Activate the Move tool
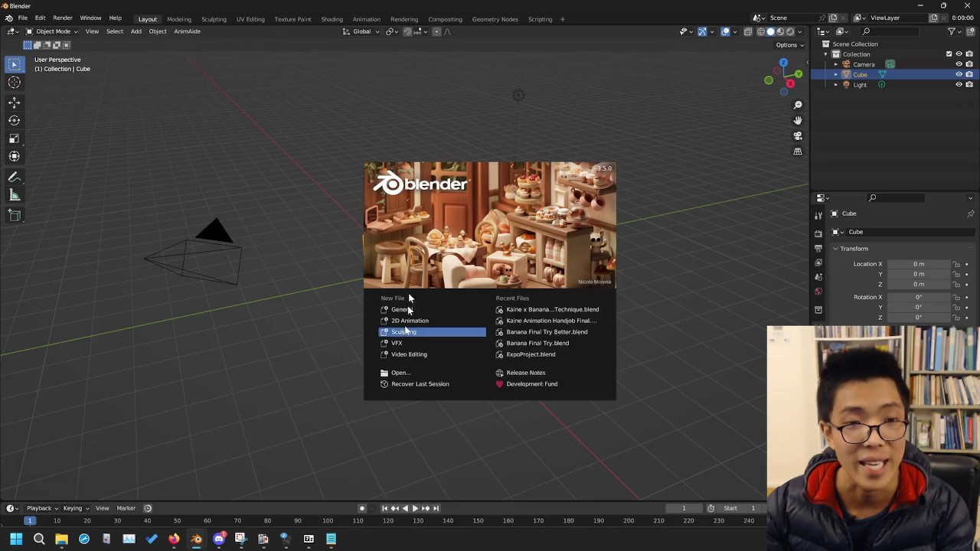The width and height of the screenshot is (980, 551). [x=14, y=102]
